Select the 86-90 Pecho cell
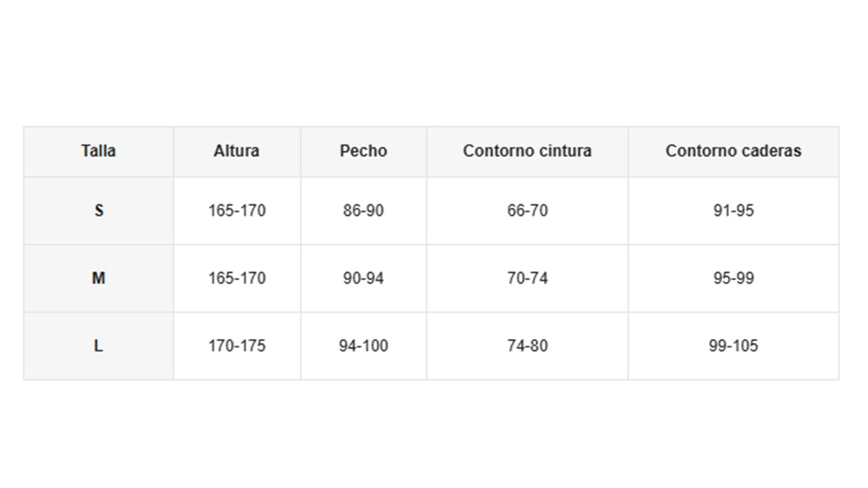868x488 pixels. (x=363, y=211)
